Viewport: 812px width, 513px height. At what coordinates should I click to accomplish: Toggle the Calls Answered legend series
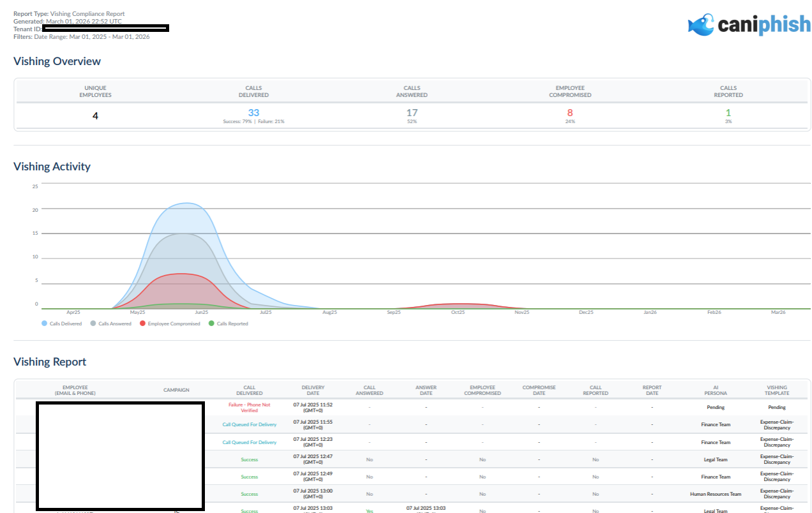click(x=111, y=323)
